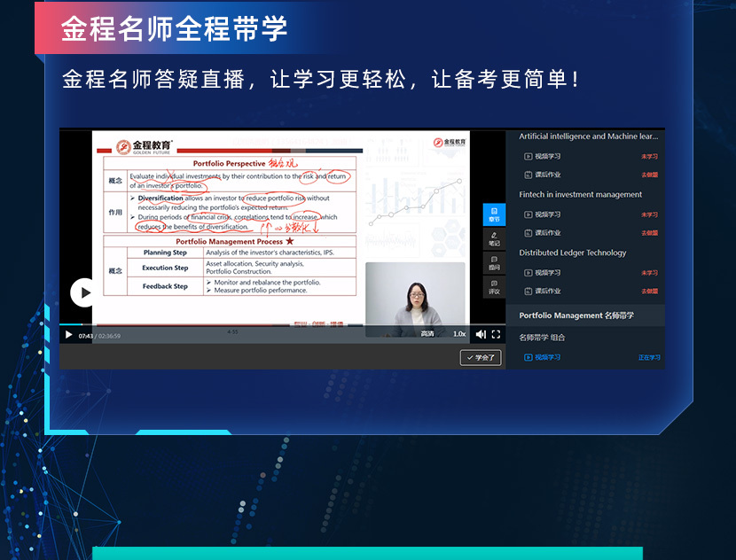The image size is (736, 560).
Task: Open the 评议 review side tab
Action: (494, 287)
